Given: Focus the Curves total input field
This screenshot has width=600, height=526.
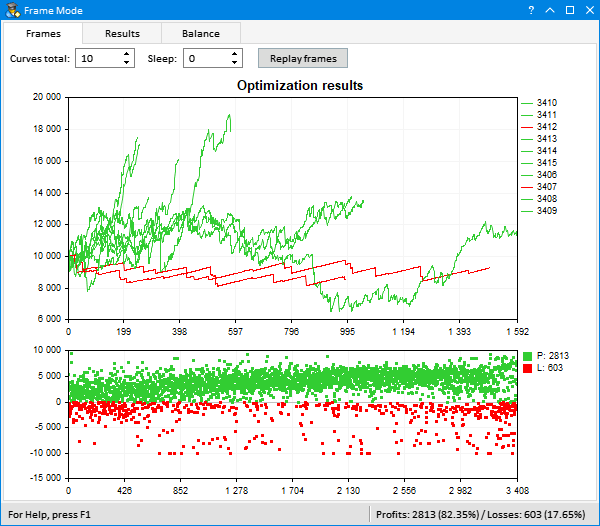Looking at the screenshot, I should point(99,58).
